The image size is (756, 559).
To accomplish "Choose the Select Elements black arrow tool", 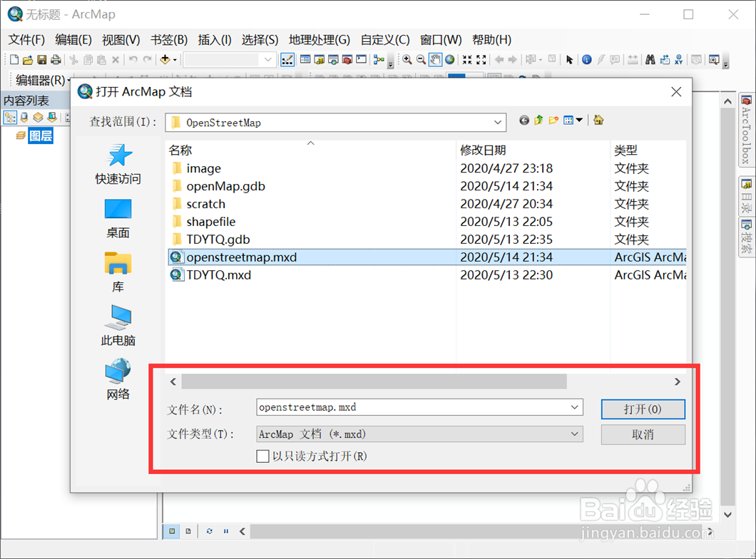I will [569, 59].
